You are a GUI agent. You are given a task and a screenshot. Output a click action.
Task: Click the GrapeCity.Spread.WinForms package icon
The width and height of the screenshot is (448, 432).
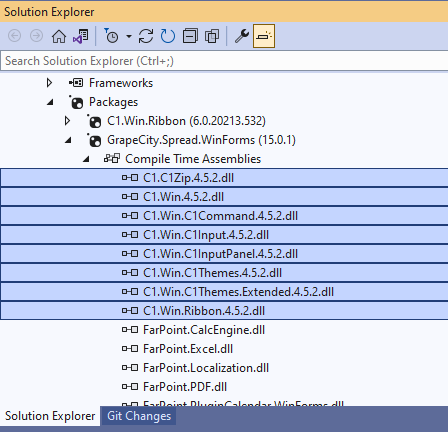(94, 140)
